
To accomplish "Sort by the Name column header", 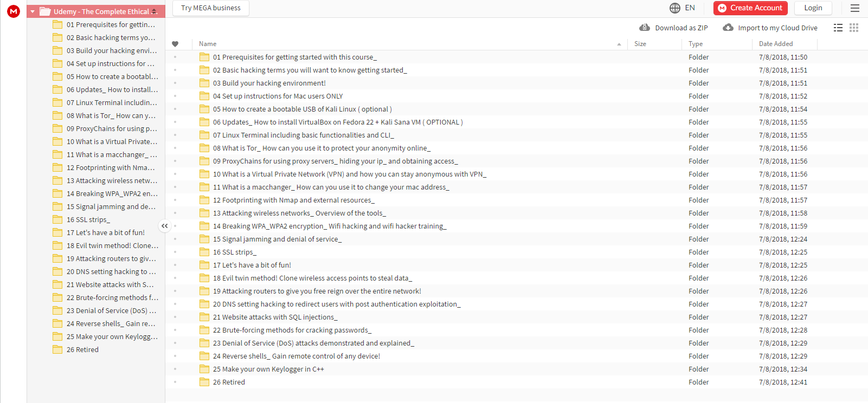I will 208,44.
